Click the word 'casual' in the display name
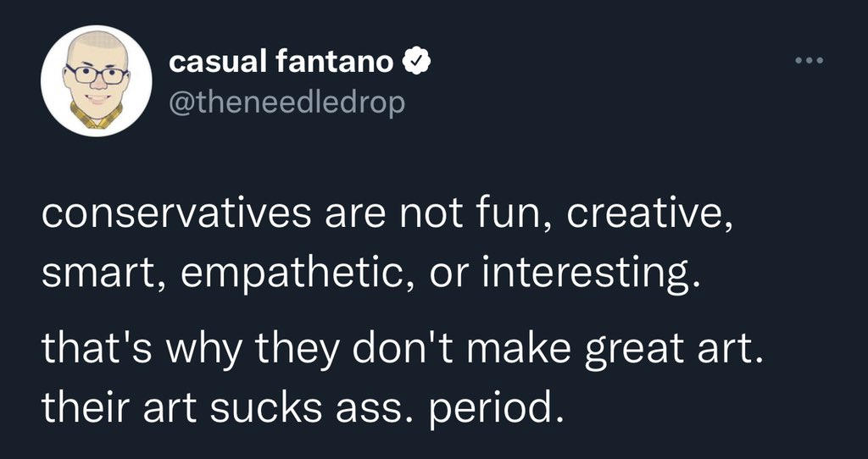This screenshot has height=459, width=868. 218,61
